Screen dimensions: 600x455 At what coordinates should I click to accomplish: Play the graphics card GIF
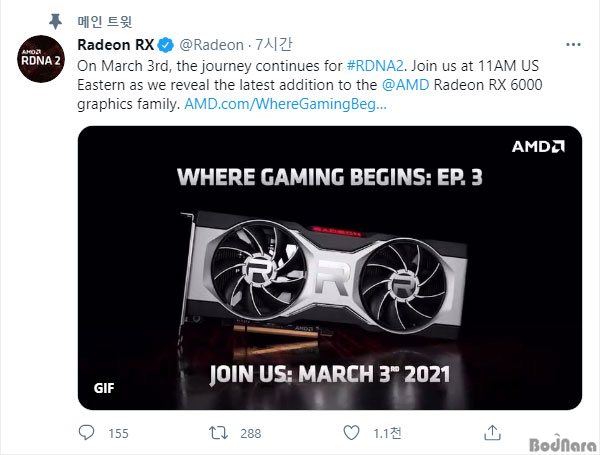330,268
